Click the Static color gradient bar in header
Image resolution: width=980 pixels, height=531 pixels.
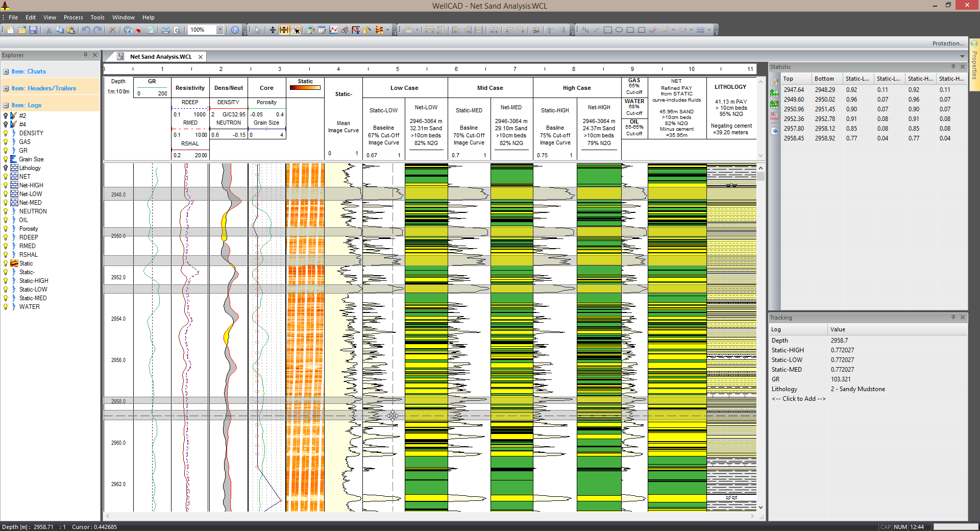305,88
